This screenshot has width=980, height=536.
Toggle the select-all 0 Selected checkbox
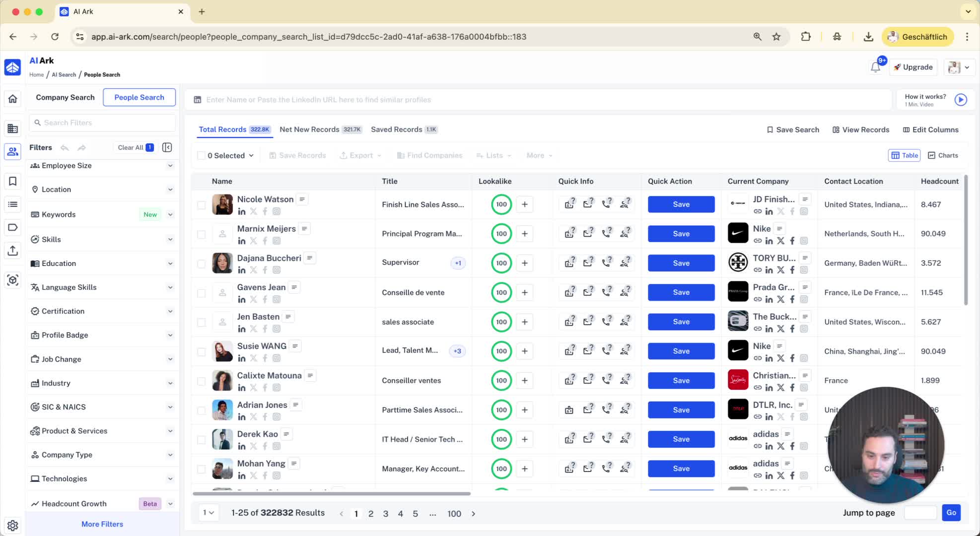(x=201, y=156)
